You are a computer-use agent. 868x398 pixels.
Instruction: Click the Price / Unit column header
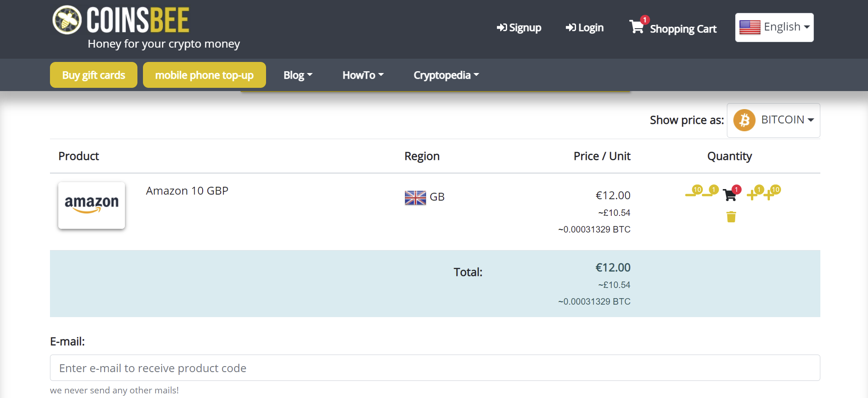click(x=602, y=156)
